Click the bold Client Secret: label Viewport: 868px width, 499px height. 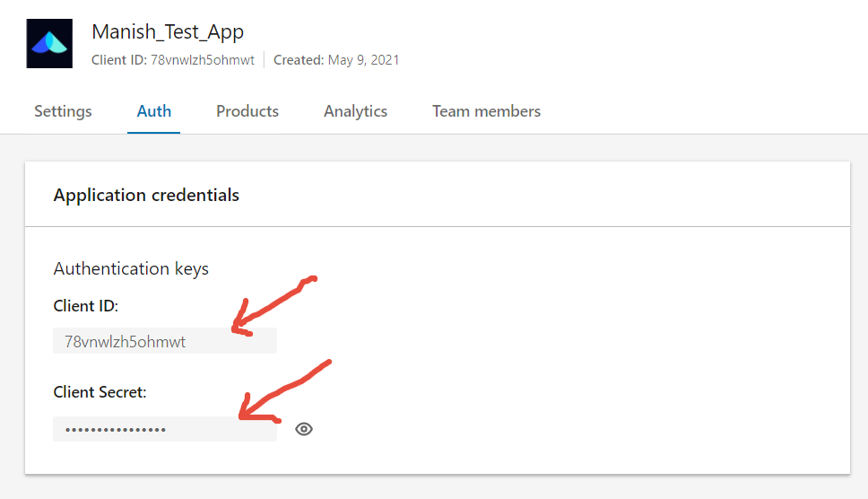(x=100, y=392)
